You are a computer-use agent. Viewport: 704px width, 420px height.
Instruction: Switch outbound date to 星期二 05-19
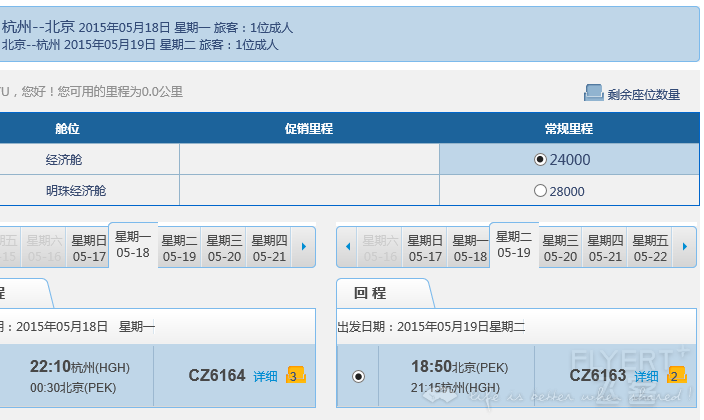point(179,248)
